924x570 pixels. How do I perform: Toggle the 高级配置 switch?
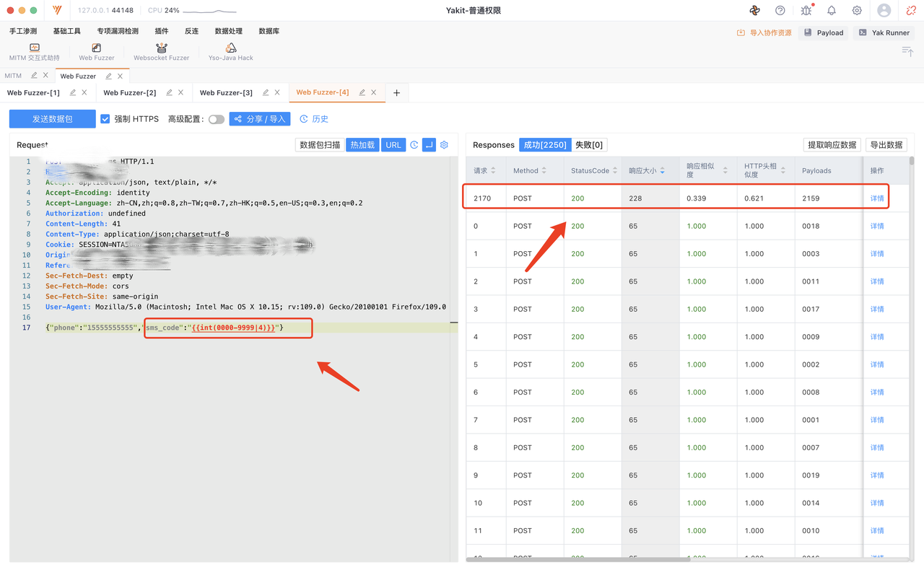216,119
